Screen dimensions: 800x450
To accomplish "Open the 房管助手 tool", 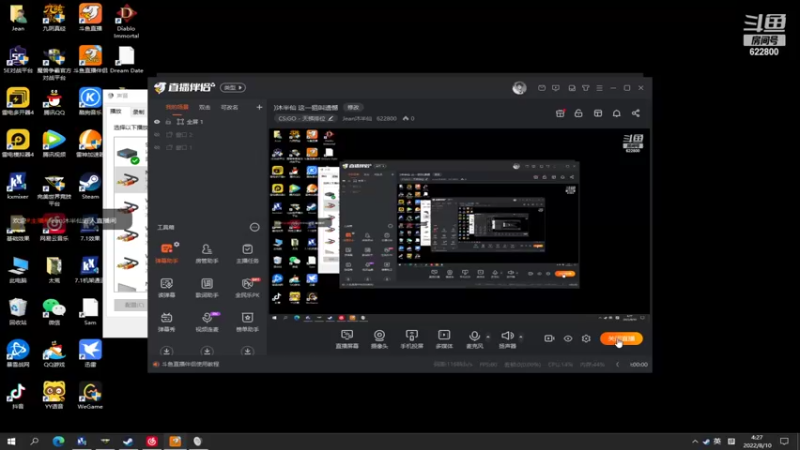I will pos(207,253).
